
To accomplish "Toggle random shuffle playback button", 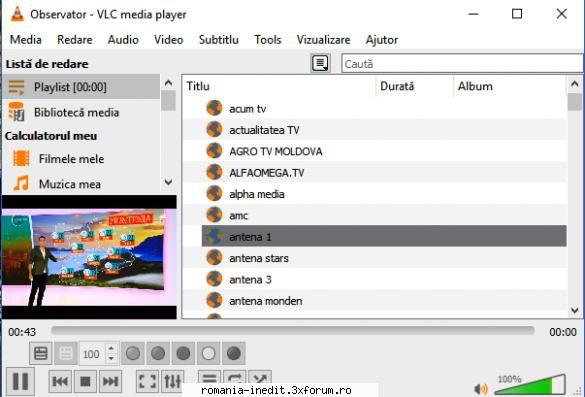I will click(x=260, y=378).
